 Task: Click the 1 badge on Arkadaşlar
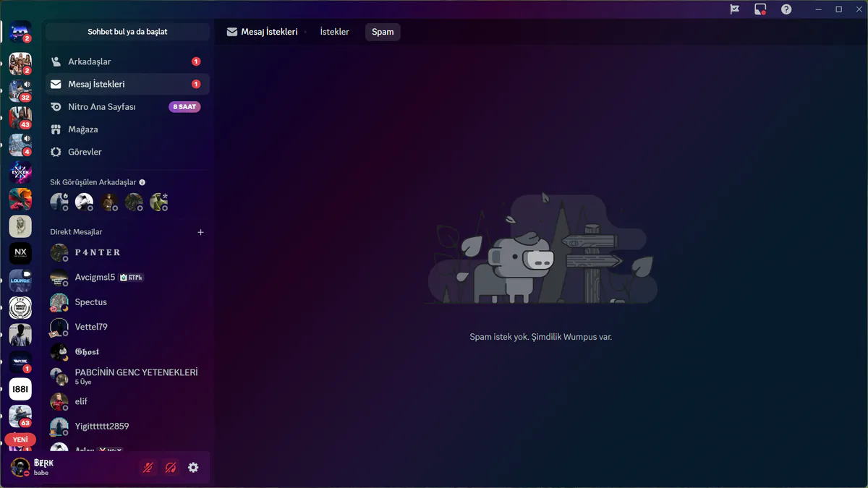196,61
